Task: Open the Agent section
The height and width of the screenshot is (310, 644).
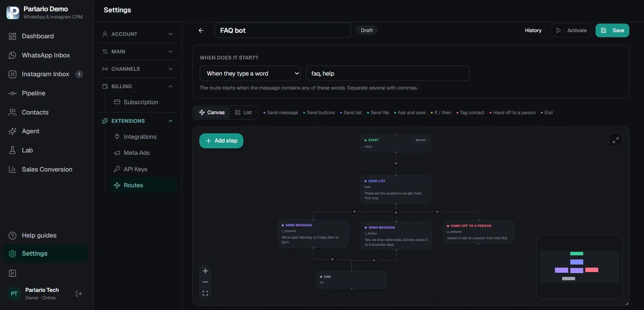Action: click(45, 131)
